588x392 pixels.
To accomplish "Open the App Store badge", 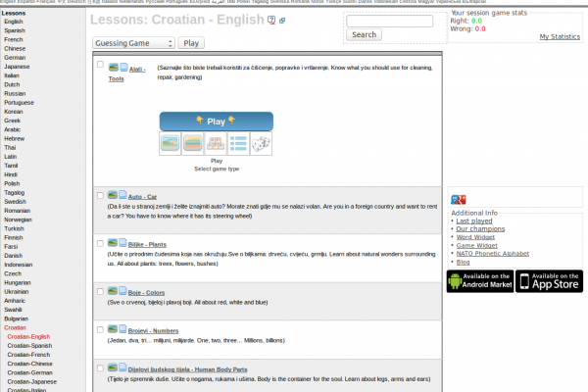I will coord(550,281).
